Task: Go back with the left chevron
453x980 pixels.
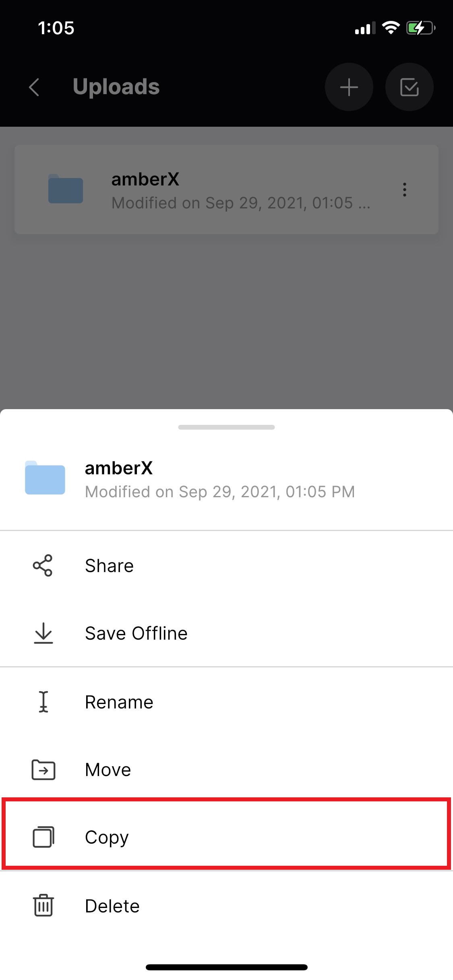Action: [35, 87]
